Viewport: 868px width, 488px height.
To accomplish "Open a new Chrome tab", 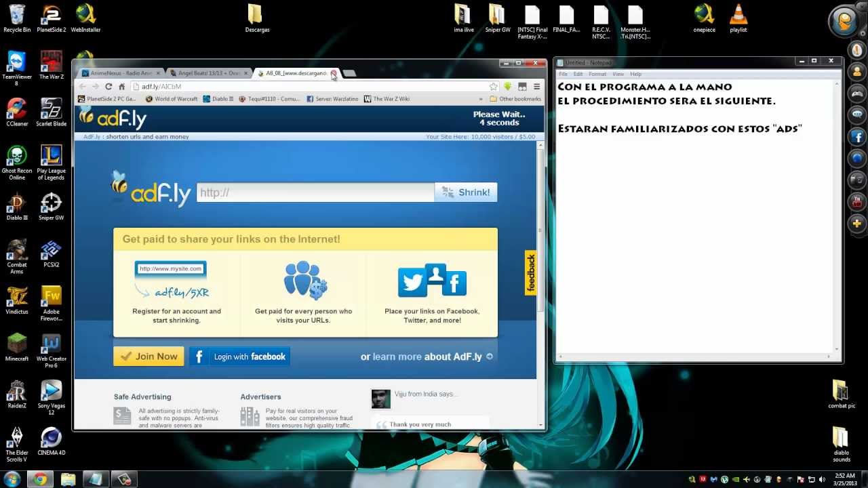I will (x=349, y=73).
